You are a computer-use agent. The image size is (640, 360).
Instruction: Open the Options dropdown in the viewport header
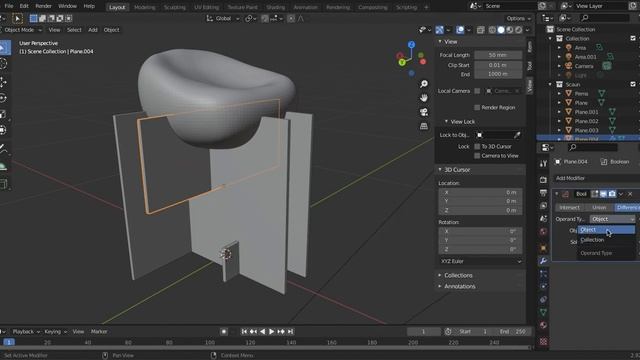tap(518, 18)
